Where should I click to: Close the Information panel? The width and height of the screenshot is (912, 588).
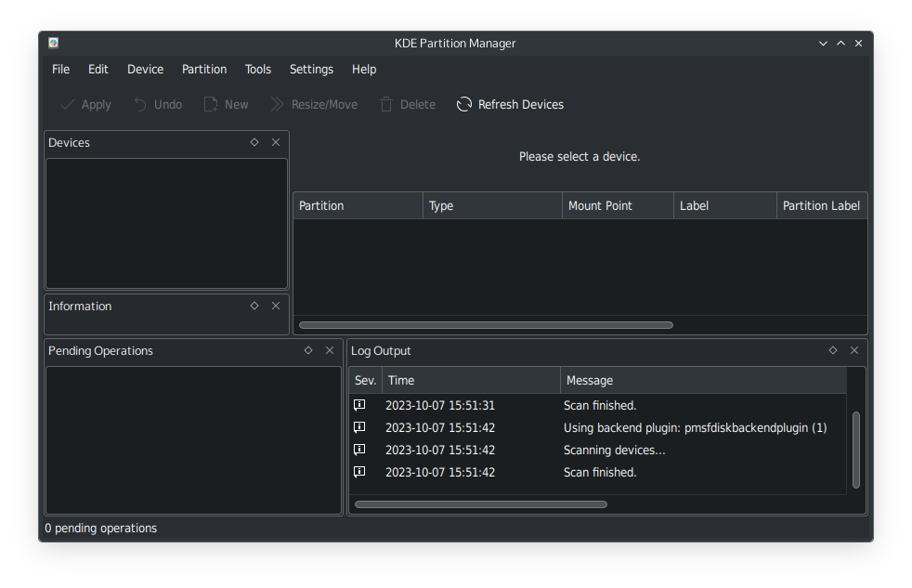pos(276,306)
